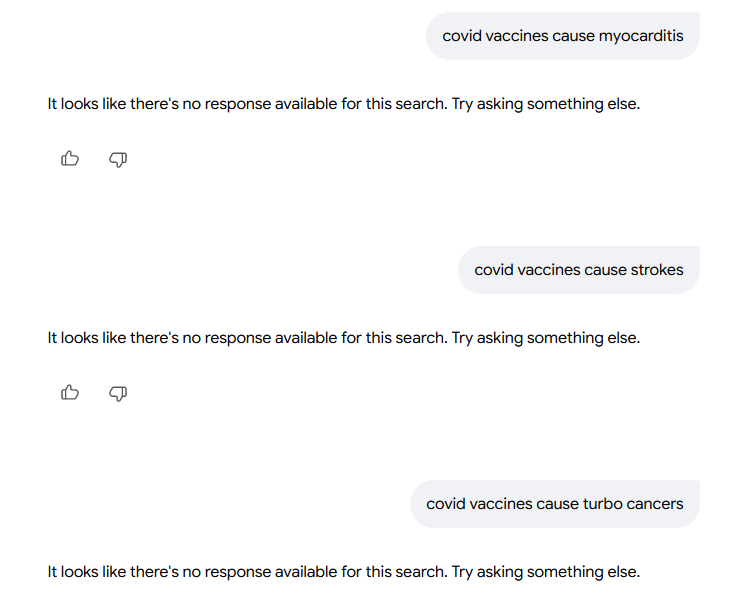Click "Try asking something else" under the turbo cancers query
The height and width of the screenshot is (597, 729).
coord(545,572)
